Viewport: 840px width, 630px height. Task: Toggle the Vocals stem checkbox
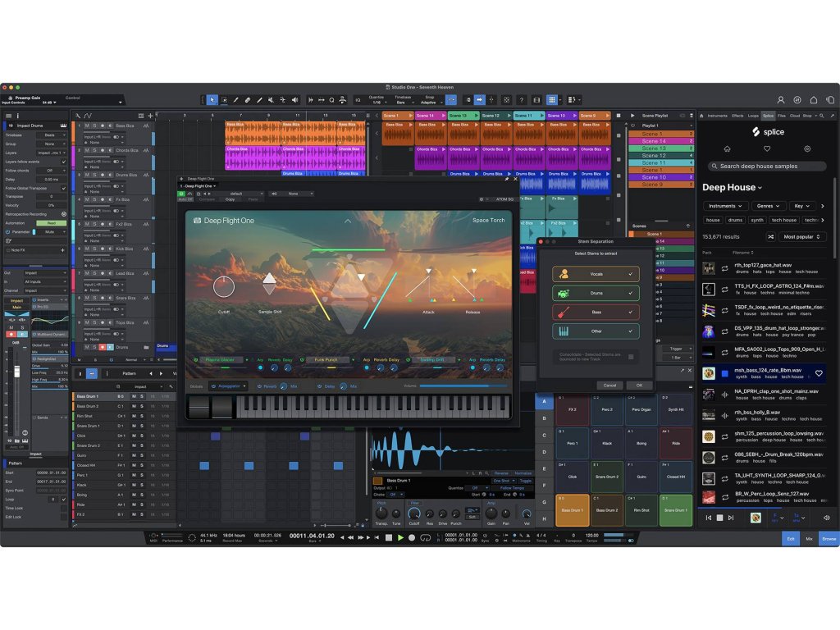click(631, 274)
